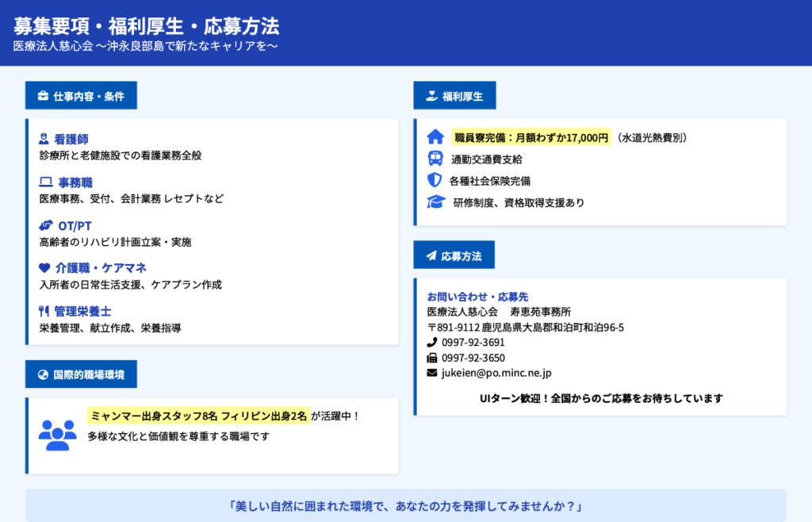Screen dimensions: 812x522
Task: Click the fax number 0997-92-3650
Action: 473,358
